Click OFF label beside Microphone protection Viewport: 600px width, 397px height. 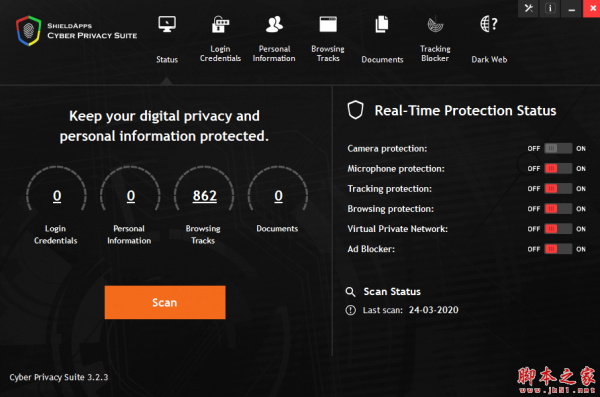click(x=534, y=168)
